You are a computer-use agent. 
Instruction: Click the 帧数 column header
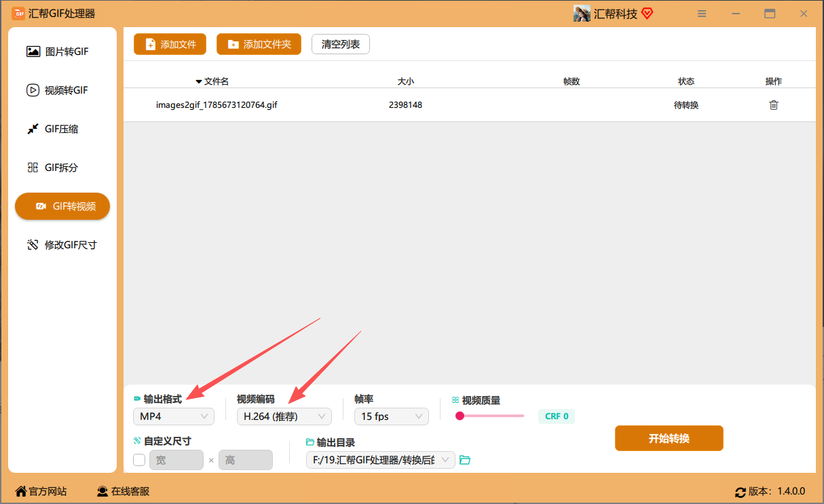click(572, 81)
